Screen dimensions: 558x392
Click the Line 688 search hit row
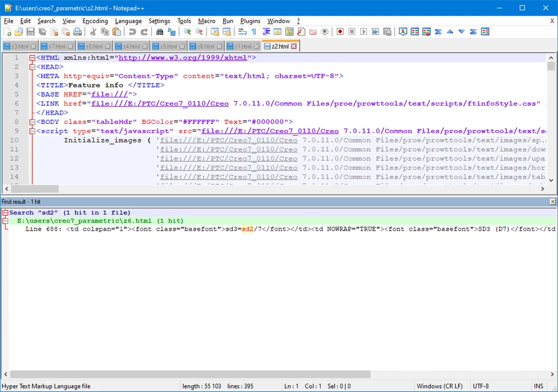pos(281,229)
